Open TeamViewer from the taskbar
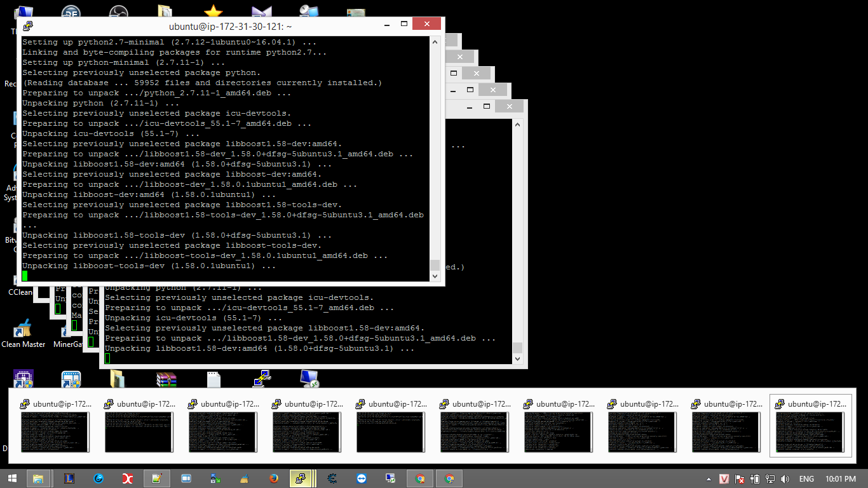Screen dimensions: 868x488 pos(362,478)
